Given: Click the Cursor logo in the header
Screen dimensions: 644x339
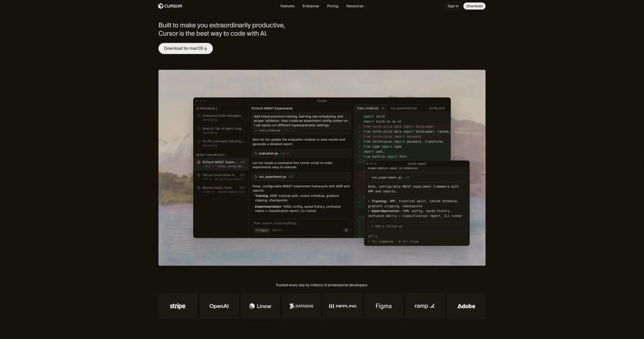Looking at the screenshot, I should (170, 6).
